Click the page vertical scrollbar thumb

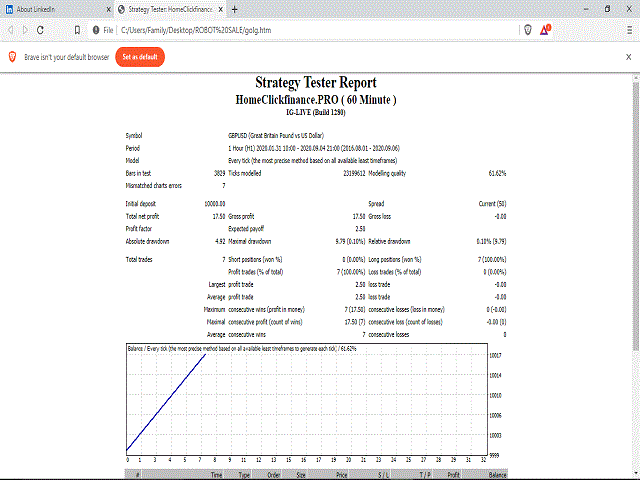636,214
